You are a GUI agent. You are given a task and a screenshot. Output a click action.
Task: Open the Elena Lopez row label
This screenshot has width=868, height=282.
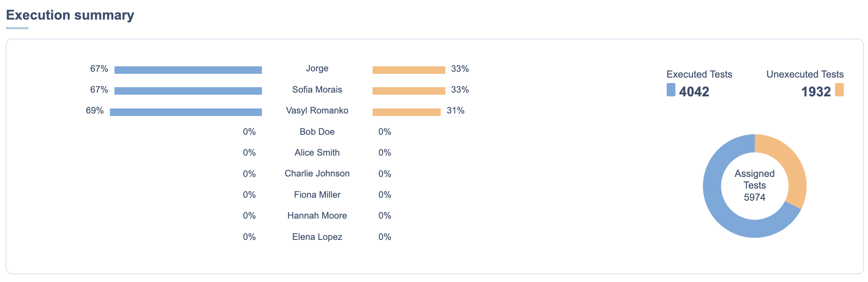[x=317, y=237]
